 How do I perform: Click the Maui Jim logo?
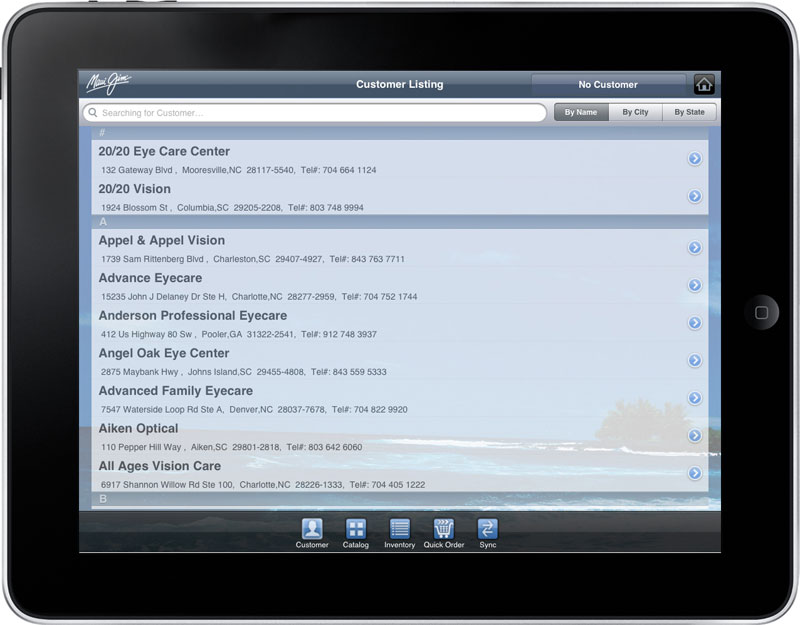107,83
